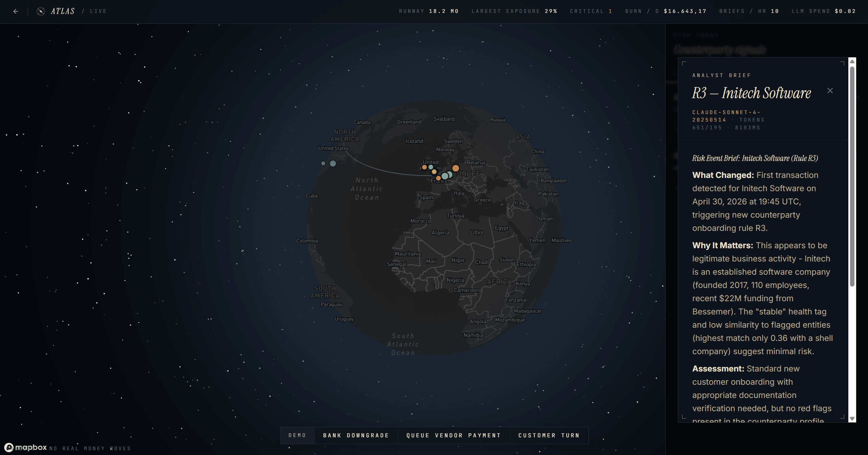868x455 pixels.
Task: Click the NO REAL MONEY MOVES footer text
Action: pos(90,449)
